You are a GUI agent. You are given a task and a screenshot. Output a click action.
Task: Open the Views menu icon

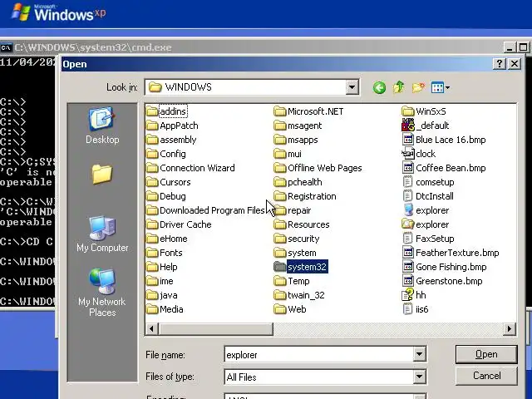440,87
